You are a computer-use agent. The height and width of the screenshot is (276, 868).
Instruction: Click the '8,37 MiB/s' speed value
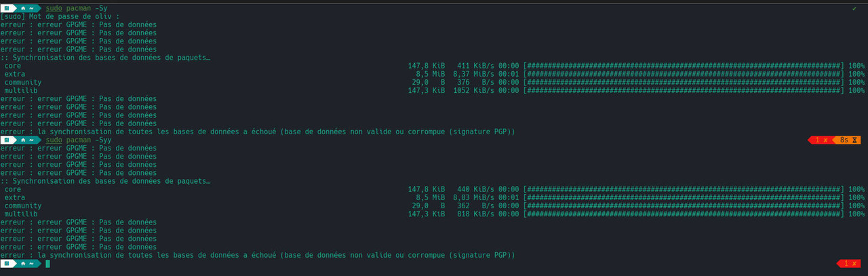(x=473, y=74)
